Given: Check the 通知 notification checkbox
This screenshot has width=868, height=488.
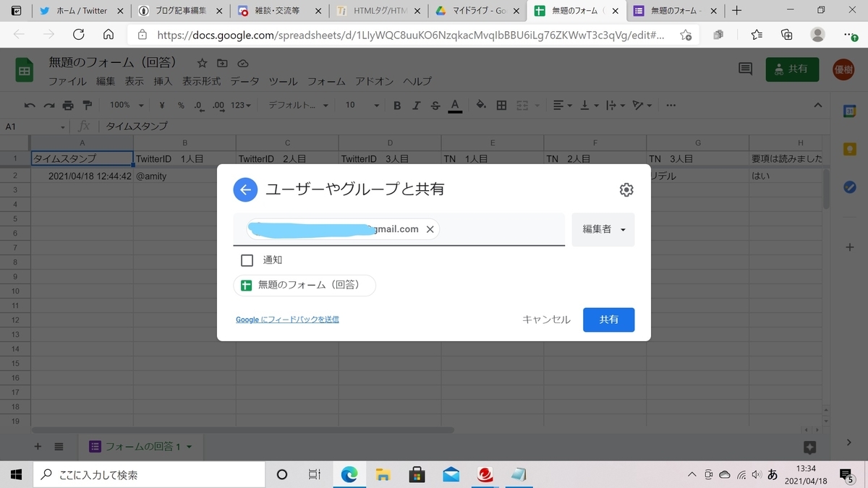Looking at the screenshot, I should (x=247, y=260).
